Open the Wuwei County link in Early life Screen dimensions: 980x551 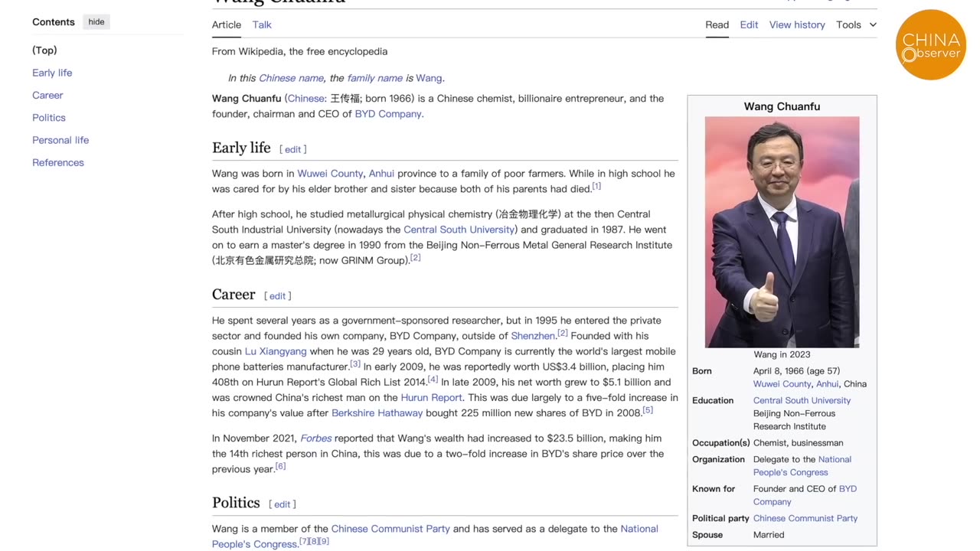330,174
